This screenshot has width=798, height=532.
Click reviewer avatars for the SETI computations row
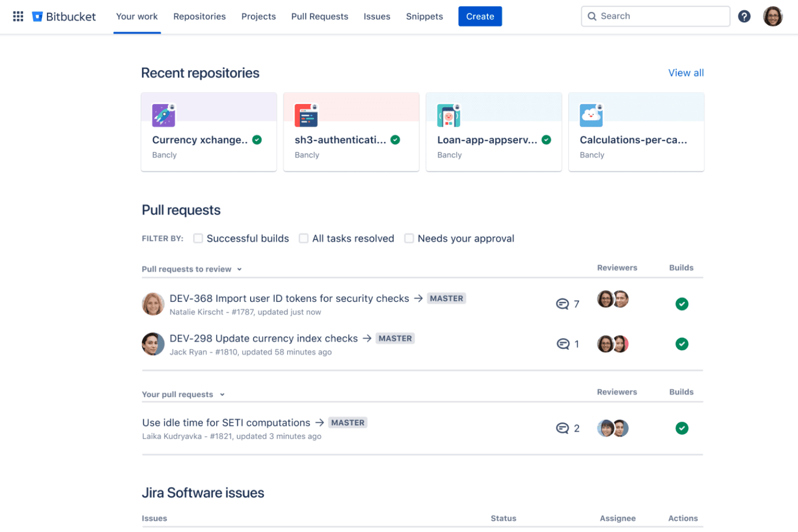tap(613, 428)
